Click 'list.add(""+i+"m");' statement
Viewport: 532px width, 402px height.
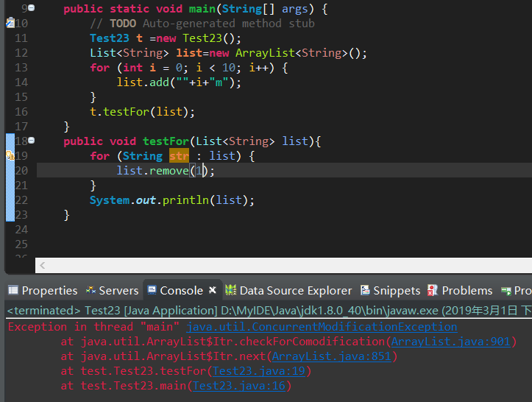pos(179,82)
